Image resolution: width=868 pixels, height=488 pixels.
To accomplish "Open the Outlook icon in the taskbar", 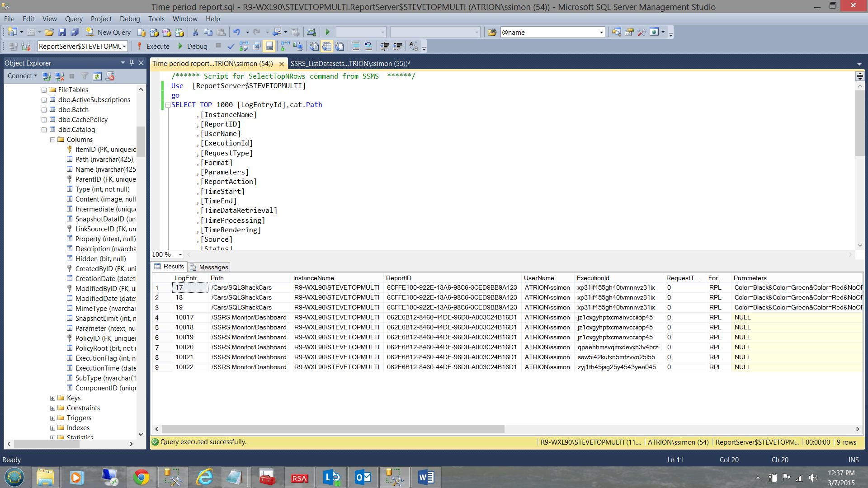I will pos(363,477).
